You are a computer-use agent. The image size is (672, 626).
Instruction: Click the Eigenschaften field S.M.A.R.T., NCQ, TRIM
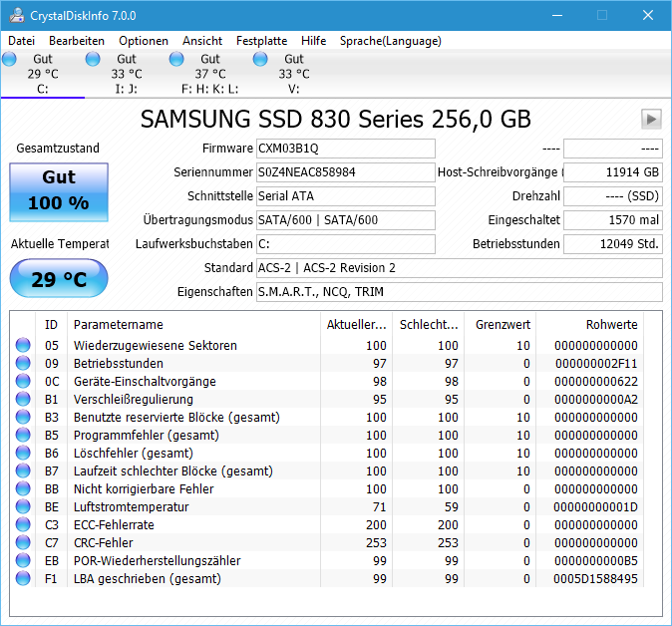click(x=460, y=292)
